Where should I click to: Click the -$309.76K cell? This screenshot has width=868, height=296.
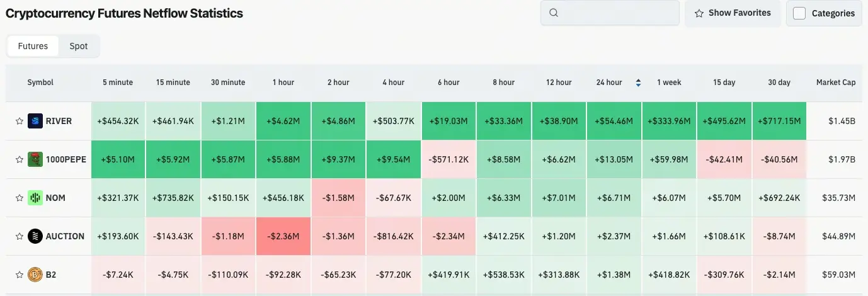point(724,275)
